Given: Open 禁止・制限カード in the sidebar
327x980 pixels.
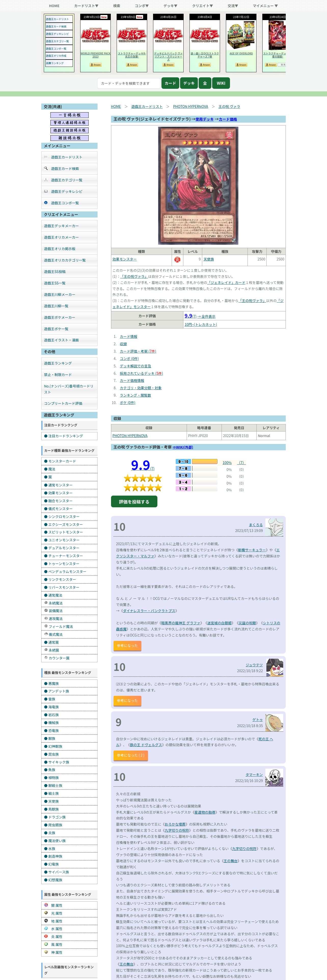Looking at the screenshot, I should [x=69, y=375].
